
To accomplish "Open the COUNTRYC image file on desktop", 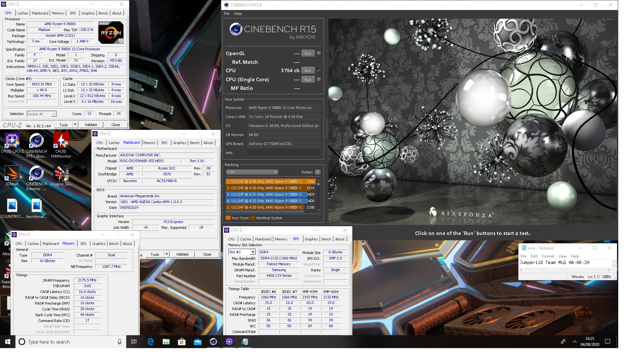I will 12,208.
